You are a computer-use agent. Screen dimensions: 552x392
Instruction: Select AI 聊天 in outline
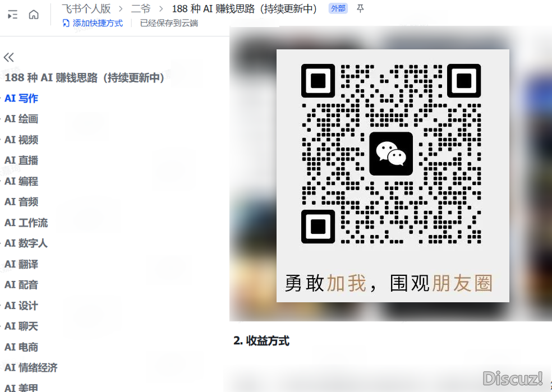click(21, 326)
